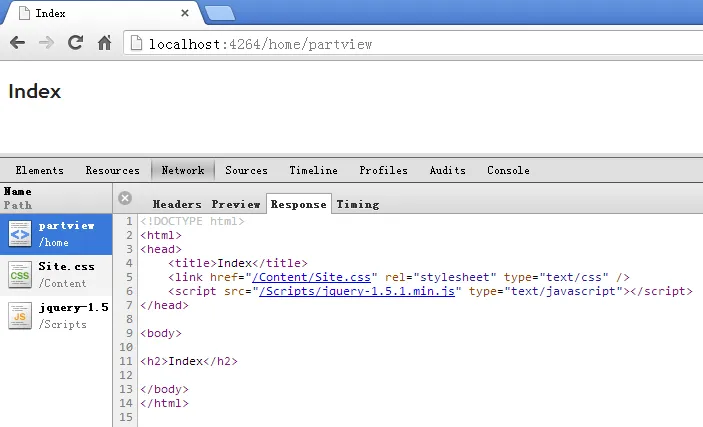Viewport: 703px width, 427px height.
Task: Open a new browser tab
Action: [x=220, y=13]
